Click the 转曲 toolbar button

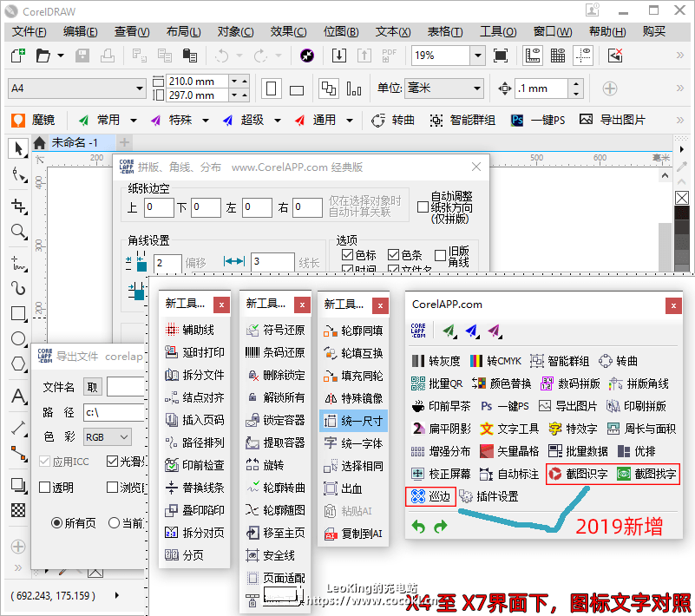(x=393, y=120)
